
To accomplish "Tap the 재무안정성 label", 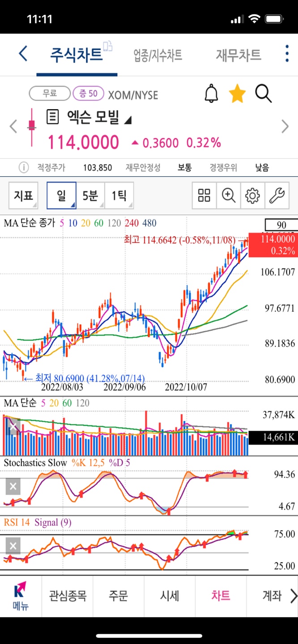I will click(143, 168).
